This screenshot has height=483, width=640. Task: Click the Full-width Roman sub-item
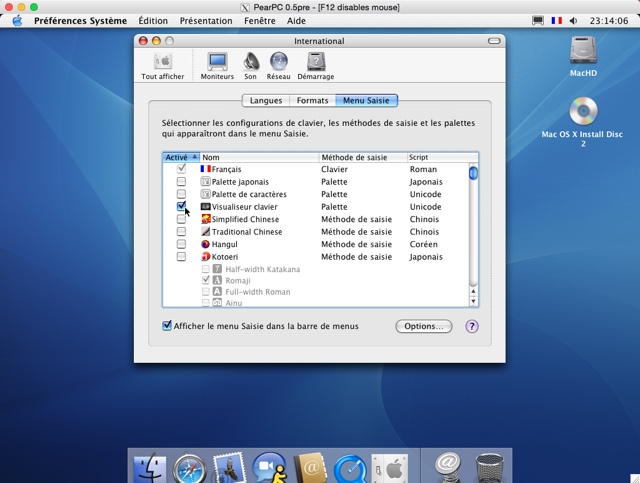(x=258, y=292)
